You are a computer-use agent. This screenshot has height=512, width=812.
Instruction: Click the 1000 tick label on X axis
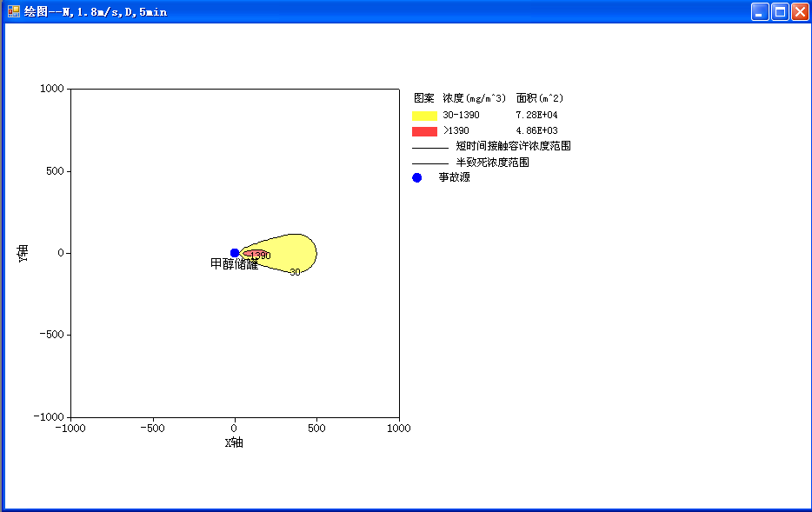[399, 429]
